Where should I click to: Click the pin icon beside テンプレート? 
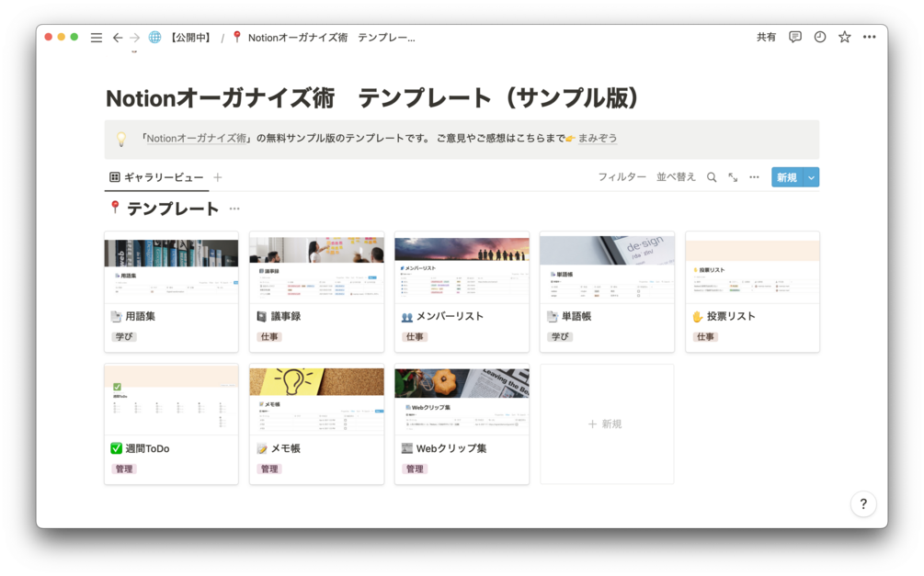coord(115,208)
